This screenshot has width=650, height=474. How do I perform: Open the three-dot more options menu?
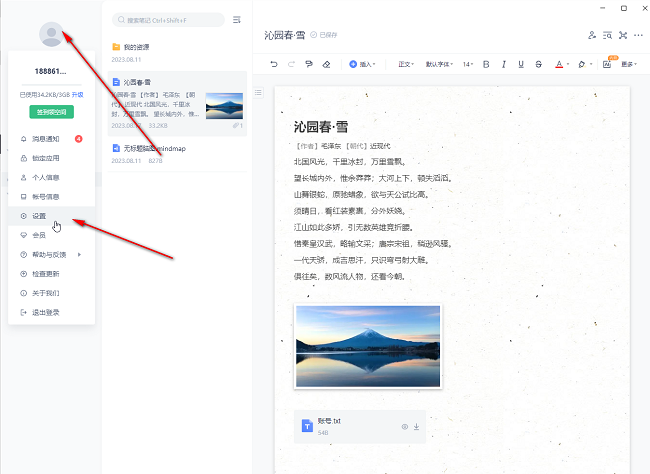click(638, 35)
